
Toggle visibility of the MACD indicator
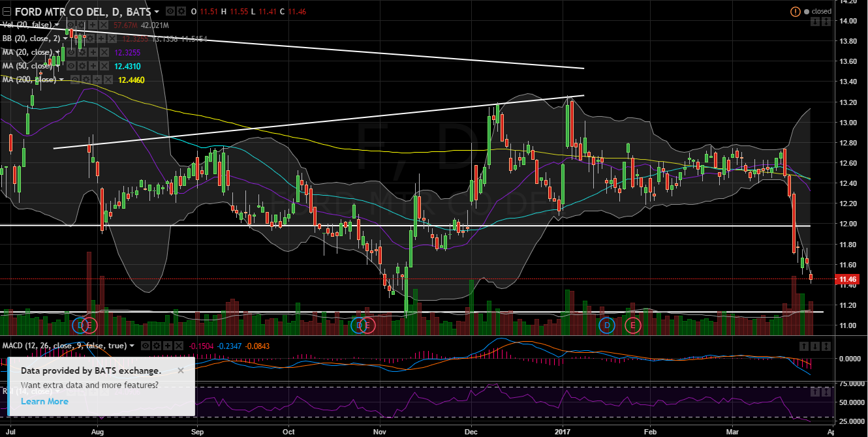coord(146,346)
